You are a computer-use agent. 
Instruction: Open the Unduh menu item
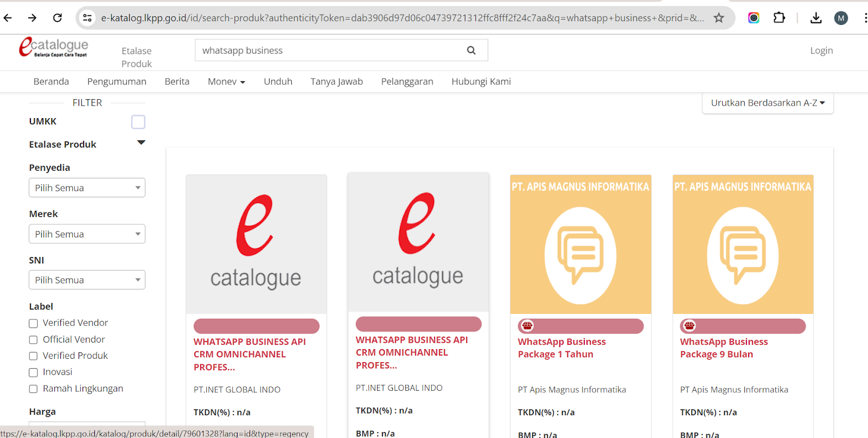[278, 81]
